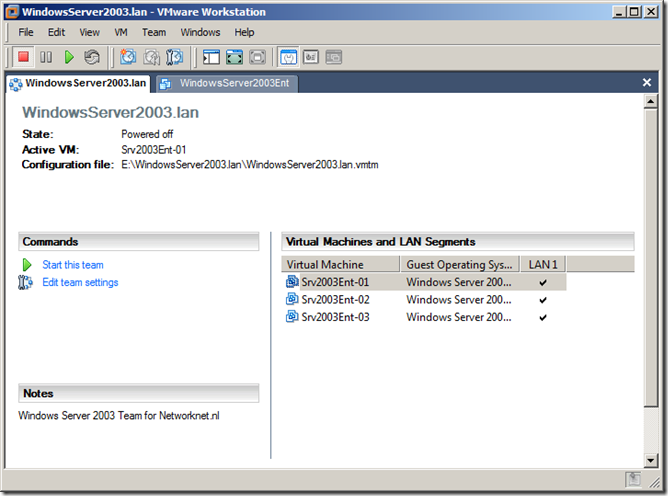The image size is (668, 496).
Task: Click the Suspend (pause) toolbar icon
Action: [x=46, y=57]
